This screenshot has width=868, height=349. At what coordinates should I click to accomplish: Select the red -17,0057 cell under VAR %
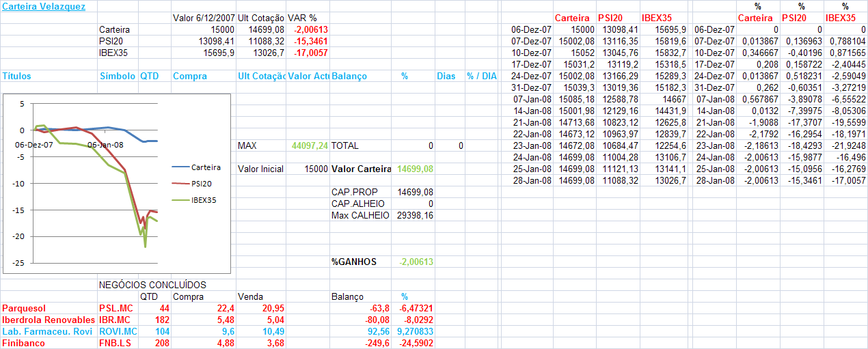pos(311,53)
